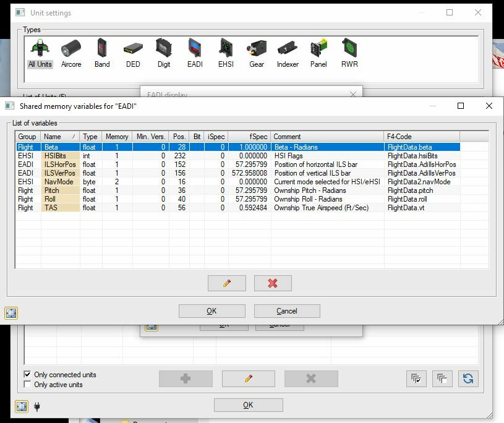Toggle the Only connected units checkbox

[x=27, y=375]
